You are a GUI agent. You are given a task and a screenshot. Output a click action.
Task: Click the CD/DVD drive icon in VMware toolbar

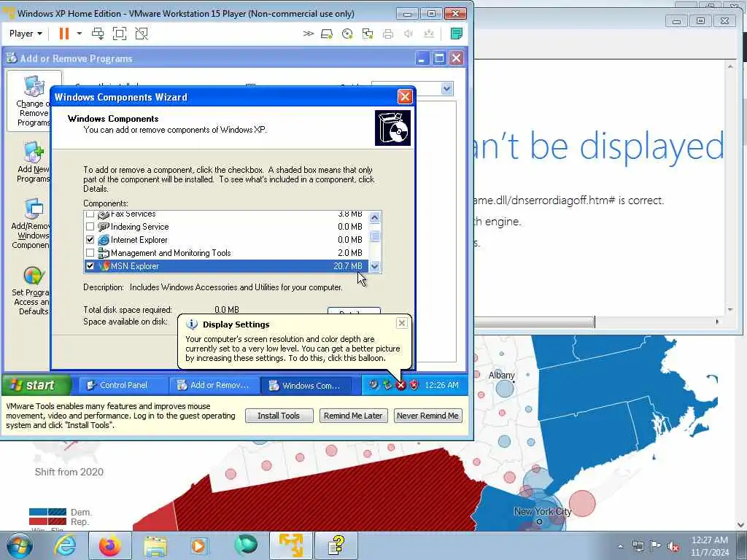point(347,34)
